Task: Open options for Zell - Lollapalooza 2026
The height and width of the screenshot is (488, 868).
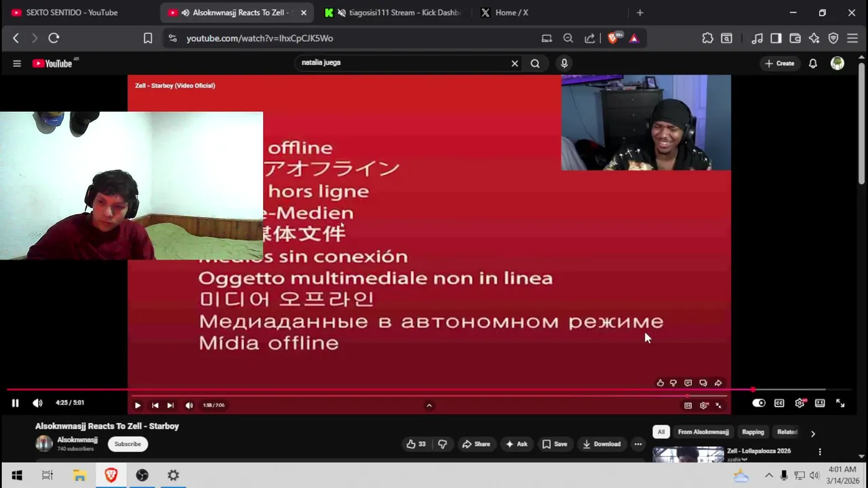Action: [x=820, y=451]
